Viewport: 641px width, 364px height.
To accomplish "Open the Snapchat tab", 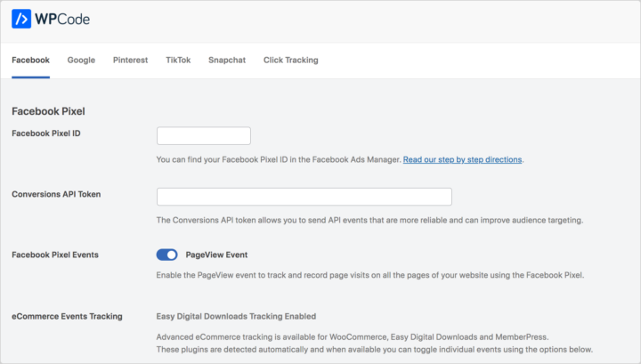I will pyautogui.click(x=227, y=61).
